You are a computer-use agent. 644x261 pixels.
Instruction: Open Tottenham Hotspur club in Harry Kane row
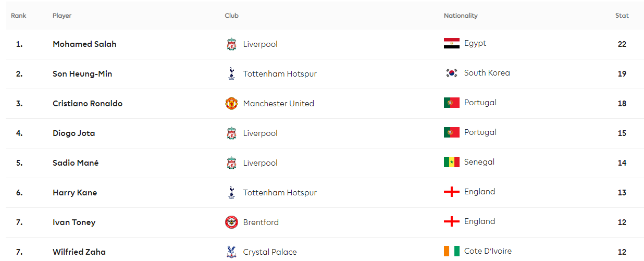point(280,193)
